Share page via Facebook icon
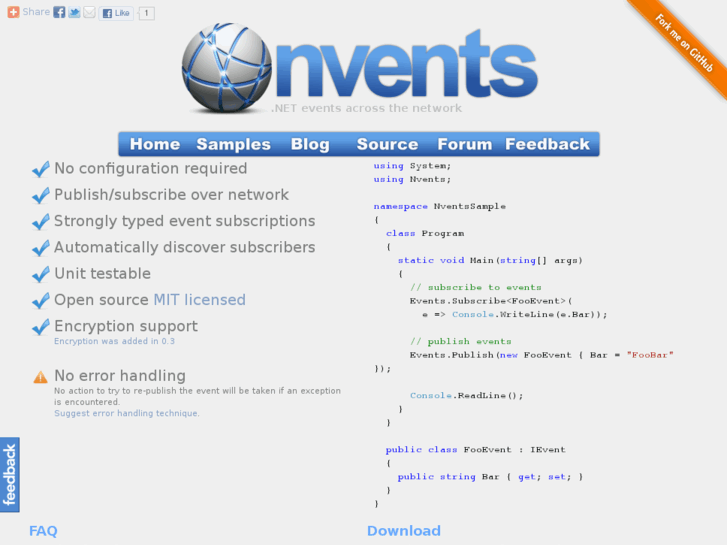Screen dimensions: 727x545 point(59,13)
